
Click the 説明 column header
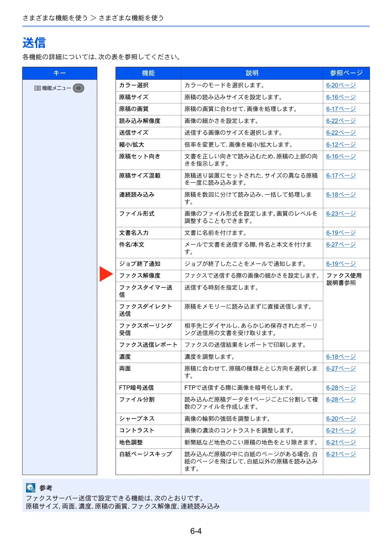tap(252, 73)
